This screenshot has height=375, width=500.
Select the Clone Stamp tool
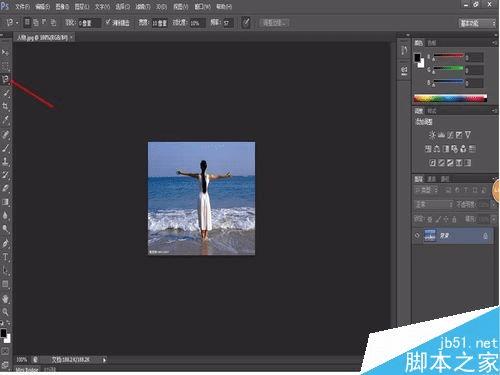pos(5,161)
